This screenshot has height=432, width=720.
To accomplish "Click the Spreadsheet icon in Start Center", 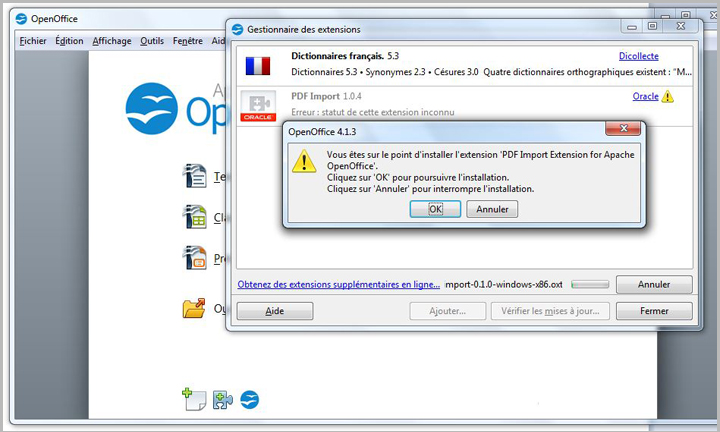I will (x=195, y=217).
